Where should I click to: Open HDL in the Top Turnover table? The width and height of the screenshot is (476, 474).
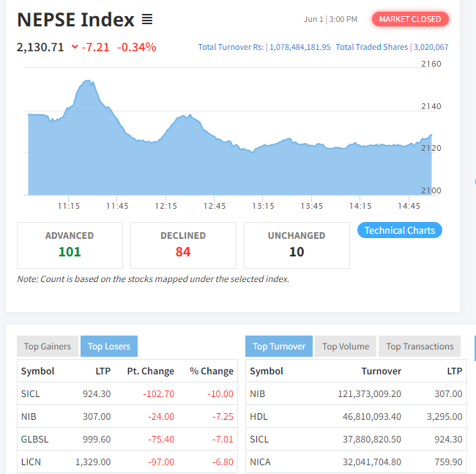point(258,417)
